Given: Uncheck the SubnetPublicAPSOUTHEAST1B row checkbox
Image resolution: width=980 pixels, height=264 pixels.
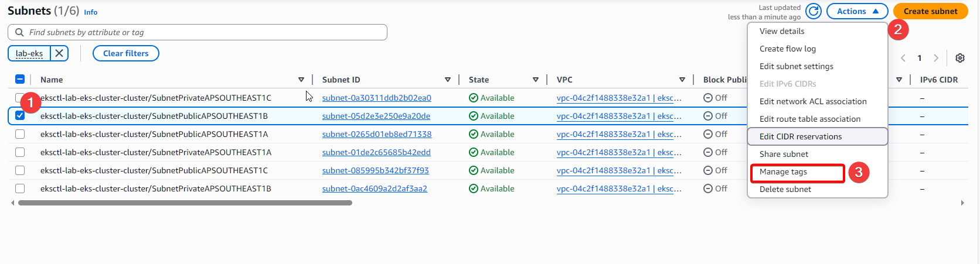Looking at the screenshot, I should click(x=20, y=116).
